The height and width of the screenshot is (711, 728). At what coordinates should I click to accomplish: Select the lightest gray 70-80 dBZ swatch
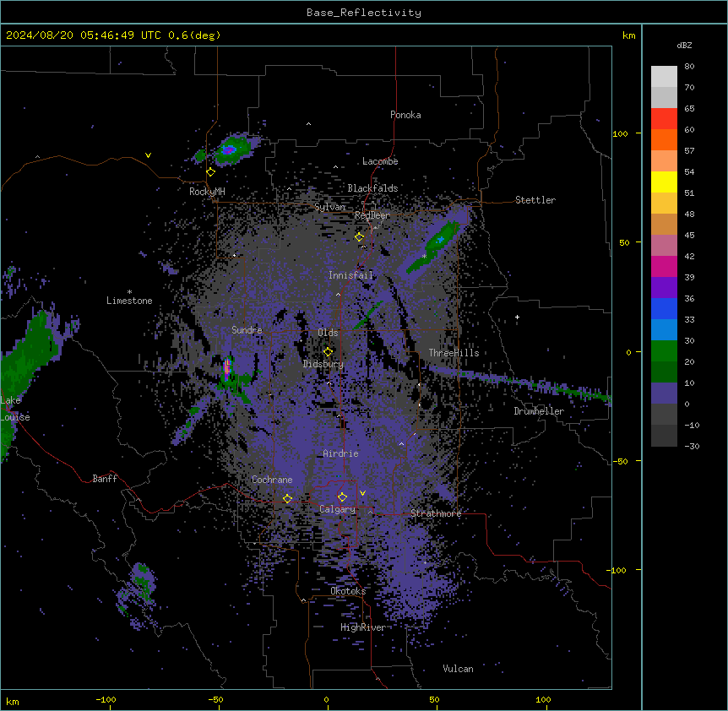(664, 77)
